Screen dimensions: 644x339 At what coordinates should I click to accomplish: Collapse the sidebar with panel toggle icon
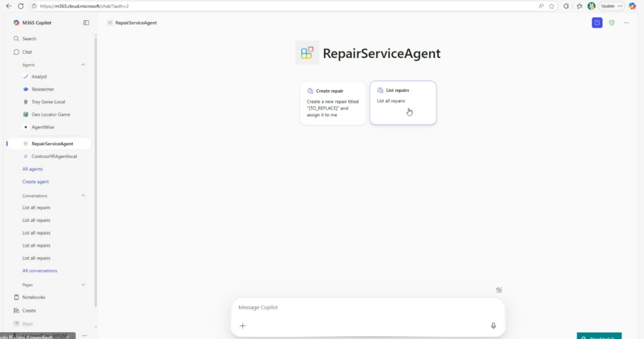[x=86, y=23]
